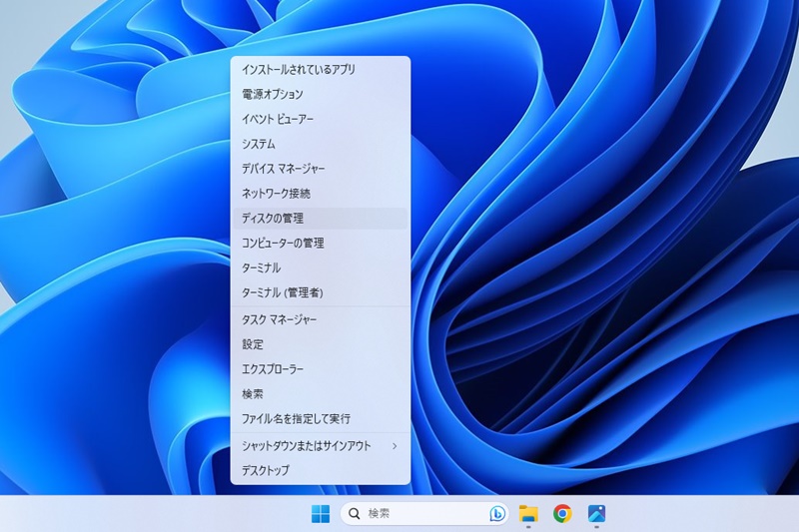Click デスクトップ at the menu bottom
The height and width of the screenshot is (532, 799).
click(x=266, y=470)
